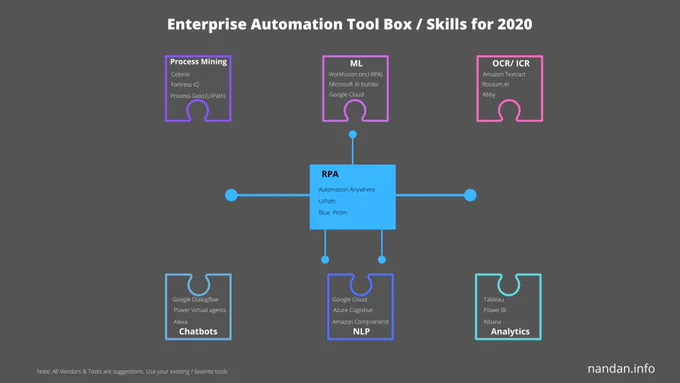Select "Azure Cognitive" entry

click(353, 310)
